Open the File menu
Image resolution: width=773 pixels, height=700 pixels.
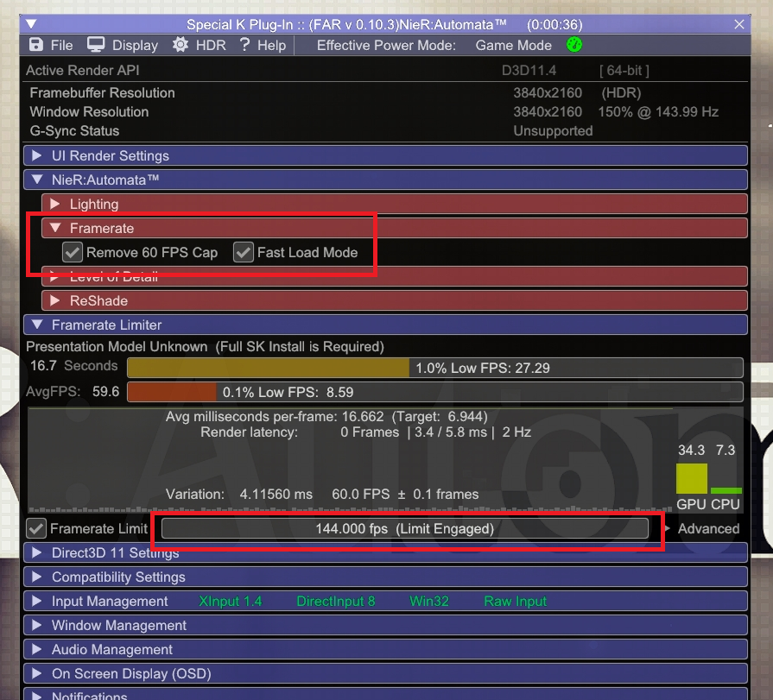[x=61, y=46]
